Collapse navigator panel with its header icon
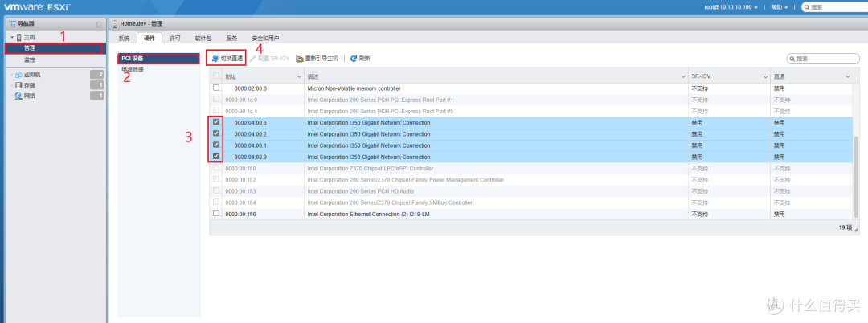 pos(98,24)
